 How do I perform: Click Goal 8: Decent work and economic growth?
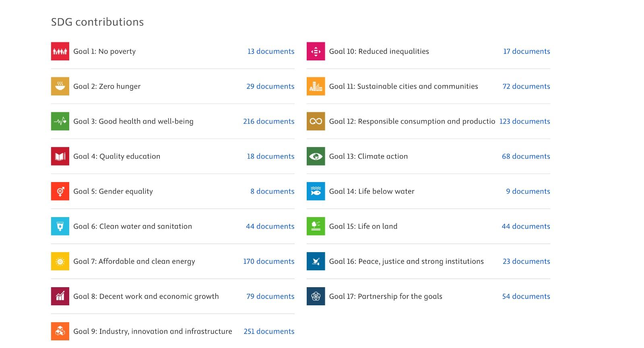[146, 296]
